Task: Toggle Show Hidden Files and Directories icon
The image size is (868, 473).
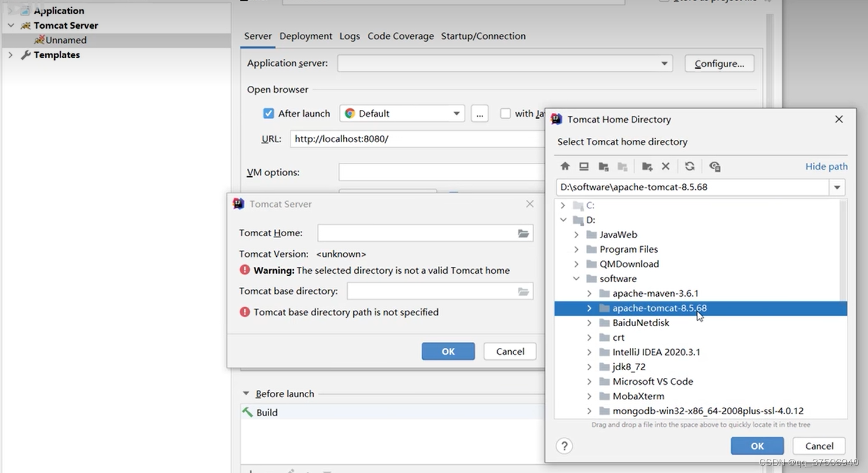Action: pyautogui.click(x=715, y=166)
